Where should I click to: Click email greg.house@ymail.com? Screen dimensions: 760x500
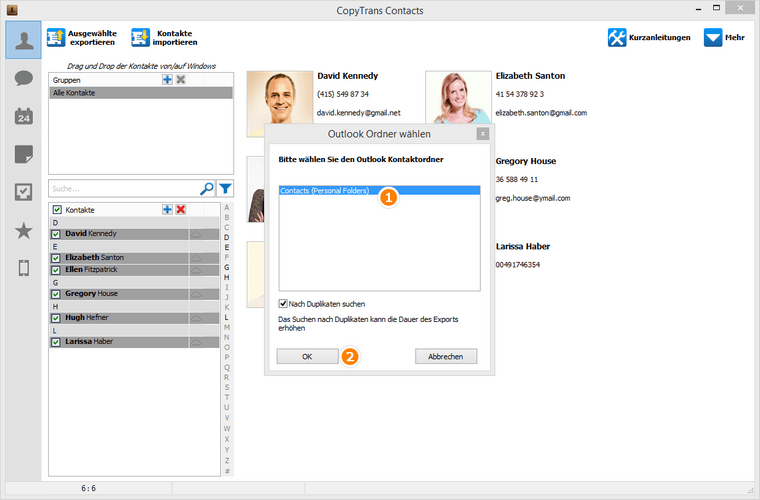click(533, 198)
